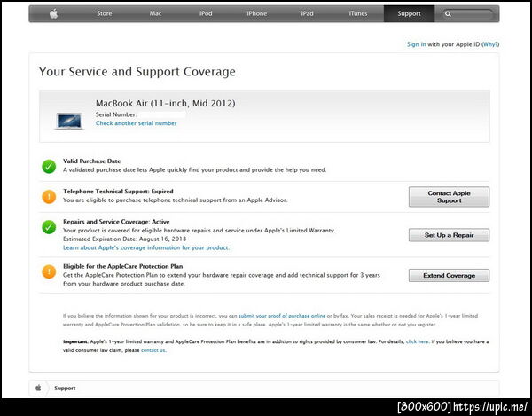532x416 pixels.
Task: Click Estimated Expiration Date: August 16, 2013 text
Action: point(124,239)
